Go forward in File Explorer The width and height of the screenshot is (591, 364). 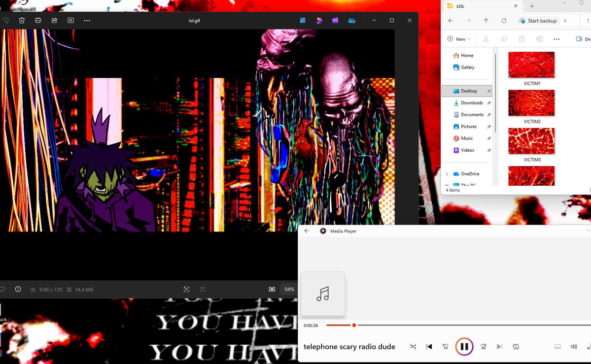[468, 21]
